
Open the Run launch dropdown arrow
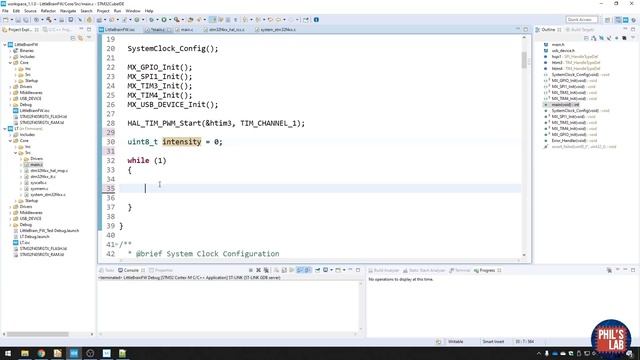[x=169, y=20]
